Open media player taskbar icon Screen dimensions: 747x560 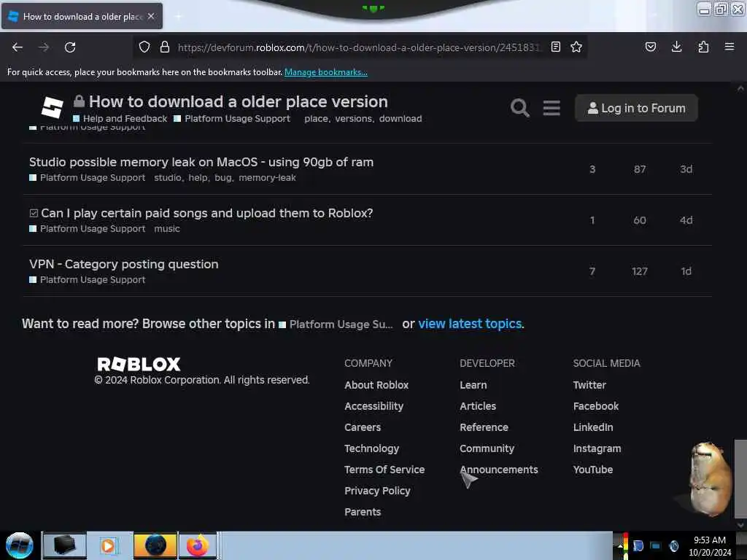(109, 545)
